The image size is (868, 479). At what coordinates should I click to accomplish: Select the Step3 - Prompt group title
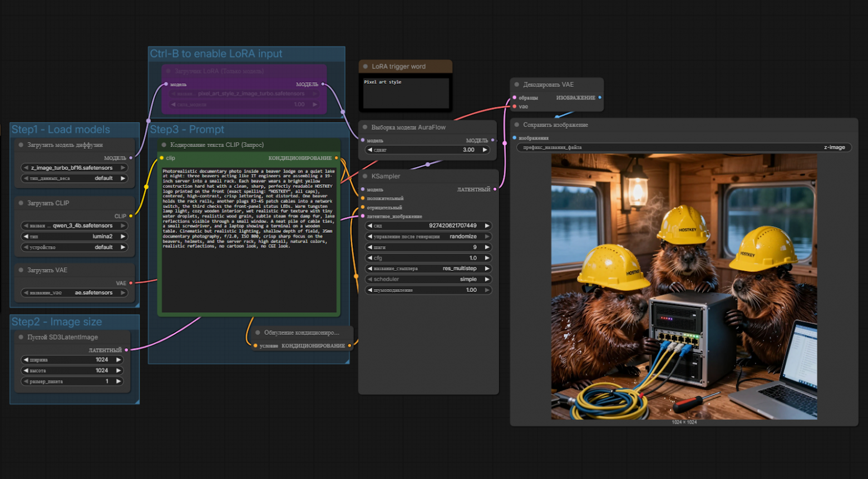click(187, 130)
